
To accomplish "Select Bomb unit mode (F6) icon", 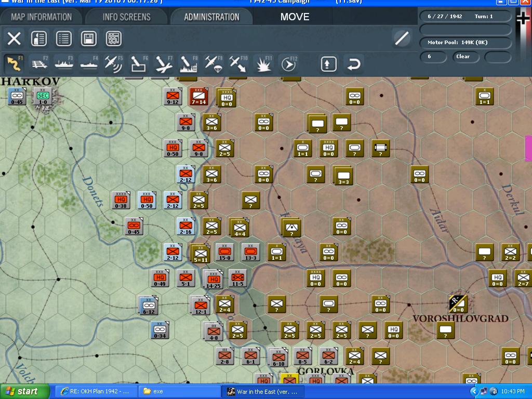I will [x=138, y=64].
